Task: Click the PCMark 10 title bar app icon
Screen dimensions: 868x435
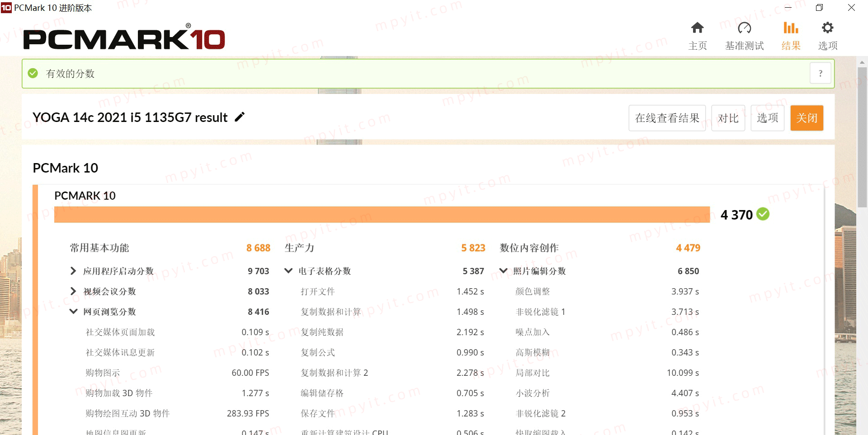Action: click(x=6, y=8)
